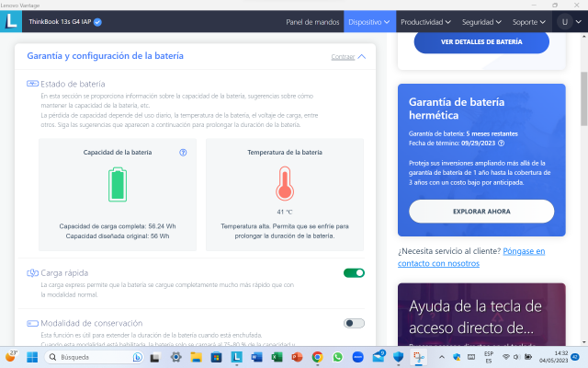Click the Lenovo Vantage taskbar icon
The image size is (588, 368).
237,357
